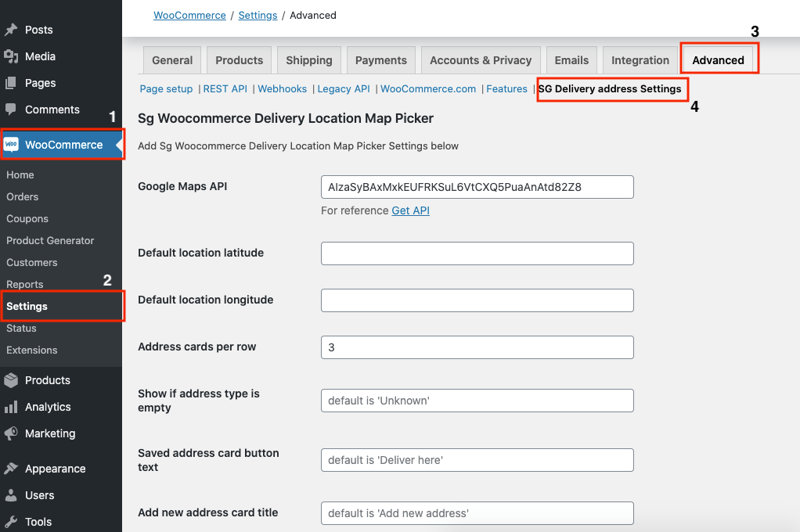Open the Users menu label

[x=39, y=494]
